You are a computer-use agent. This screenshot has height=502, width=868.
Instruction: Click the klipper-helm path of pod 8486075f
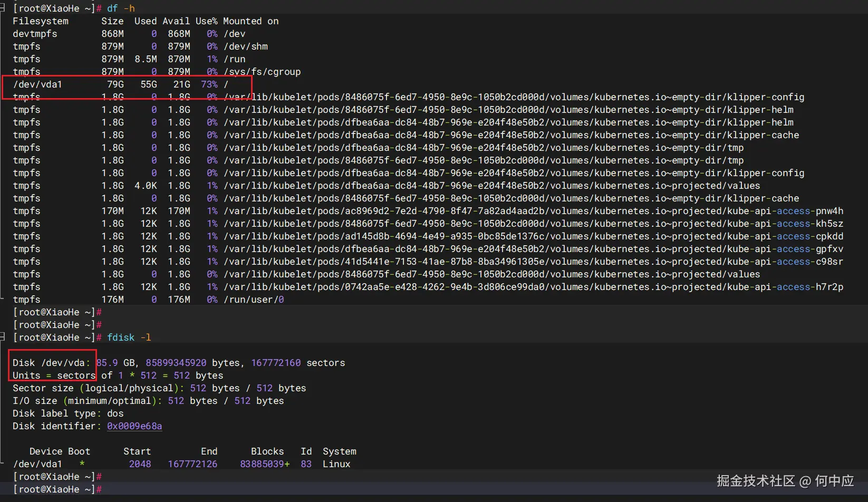(x=508, y=110)
